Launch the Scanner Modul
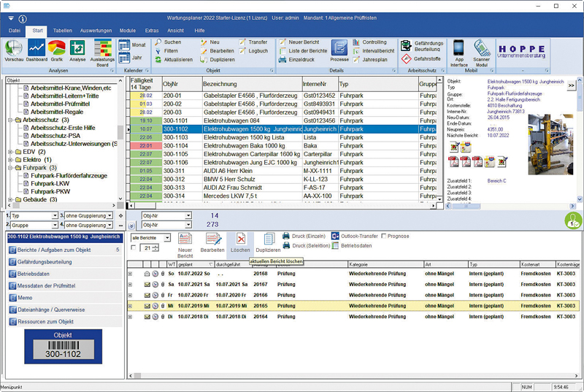 tap(481, 53)
